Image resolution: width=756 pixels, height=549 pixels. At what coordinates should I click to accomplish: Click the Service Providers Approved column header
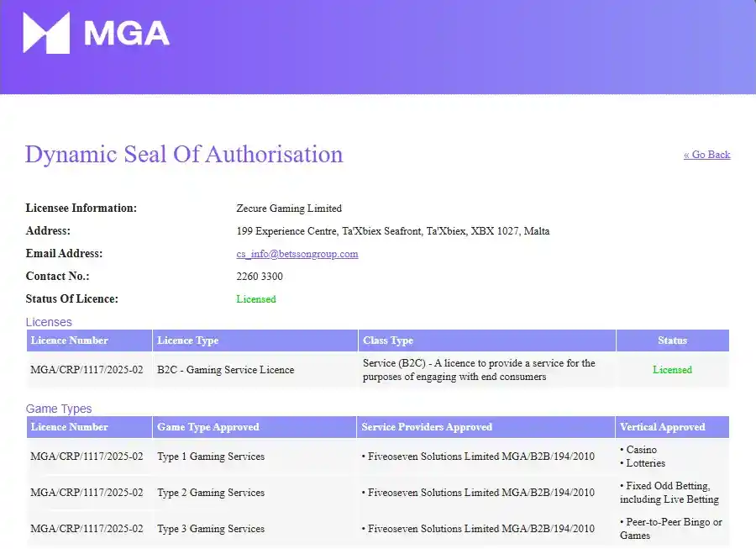(486, 427)
